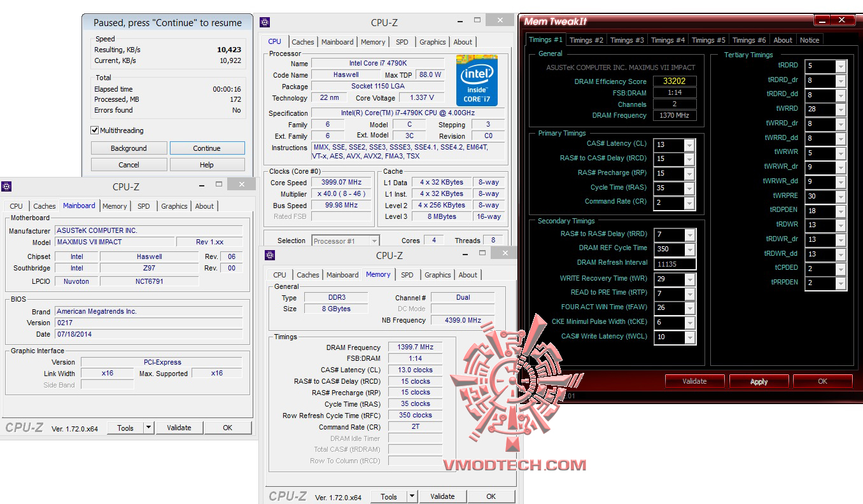Click the CPU-Z title bar icon in the Memory window
Viewport: 863px width, 504px height.
270,255
